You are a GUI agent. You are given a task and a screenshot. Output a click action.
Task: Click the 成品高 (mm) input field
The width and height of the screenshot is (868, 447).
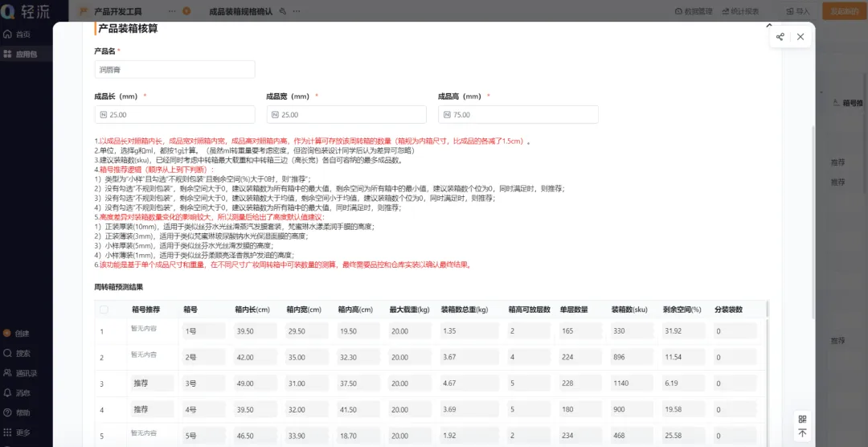[518, 115]
